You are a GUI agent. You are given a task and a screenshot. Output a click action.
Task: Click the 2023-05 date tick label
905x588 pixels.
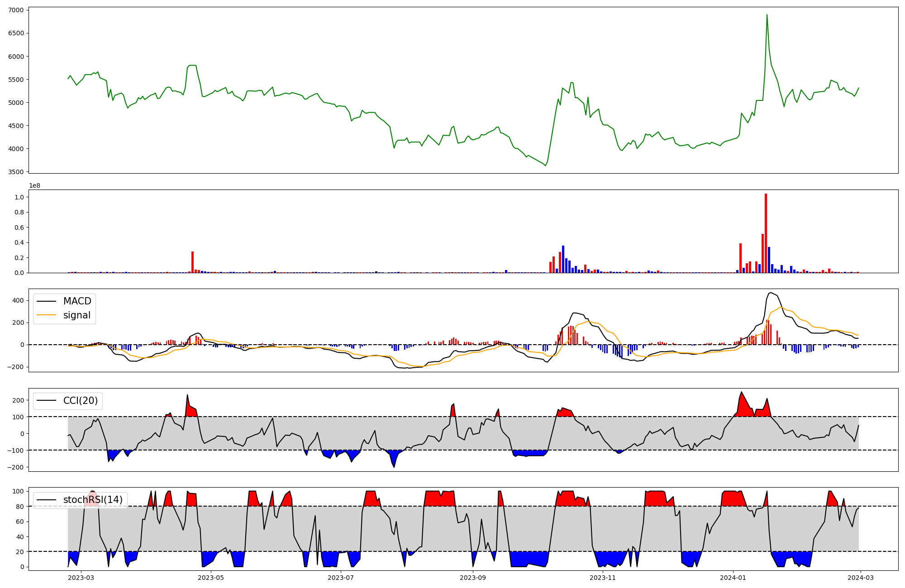coord(211,578)
